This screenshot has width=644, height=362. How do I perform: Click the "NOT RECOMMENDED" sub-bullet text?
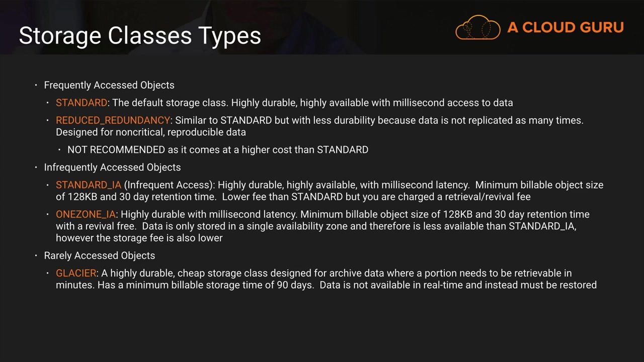[116, 150]
